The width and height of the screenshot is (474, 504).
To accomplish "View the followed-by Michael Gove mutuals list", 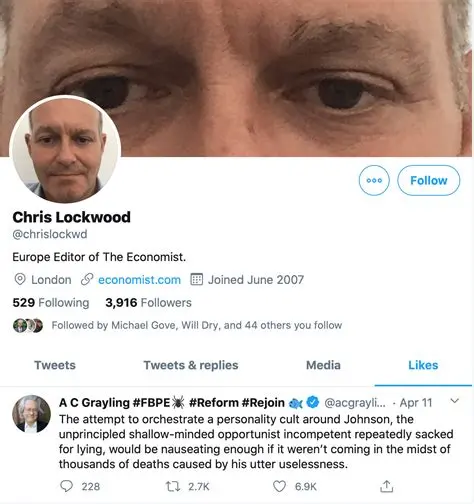I will [x=197, y=325].
